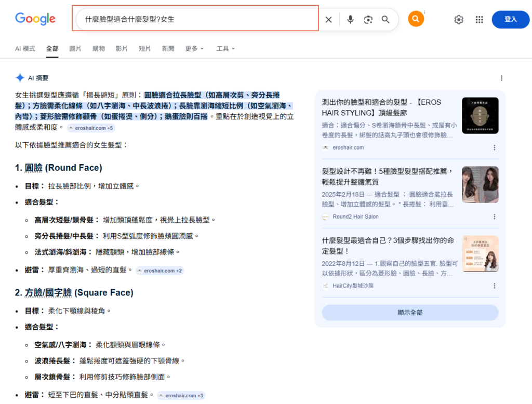Click Round2 Hair Salon source name
This screenshot has width=532, height=404.
[355, 217]
